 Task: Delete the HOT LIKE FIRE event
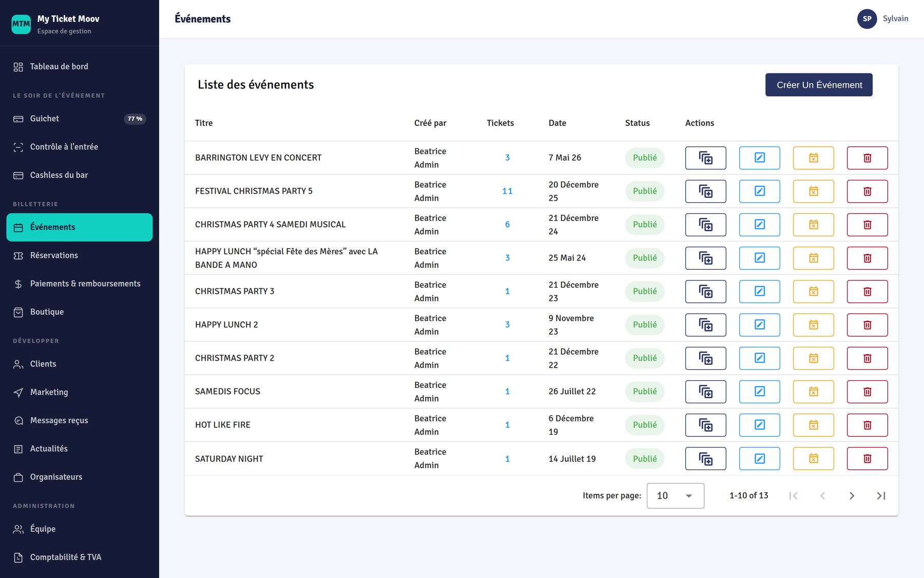click(x=867, y=425)
